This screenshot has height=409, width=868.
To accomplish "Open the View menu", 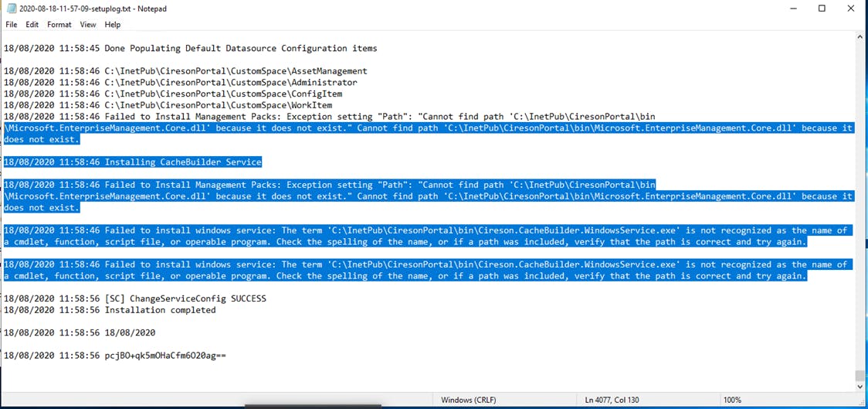I will coord(87,25).
